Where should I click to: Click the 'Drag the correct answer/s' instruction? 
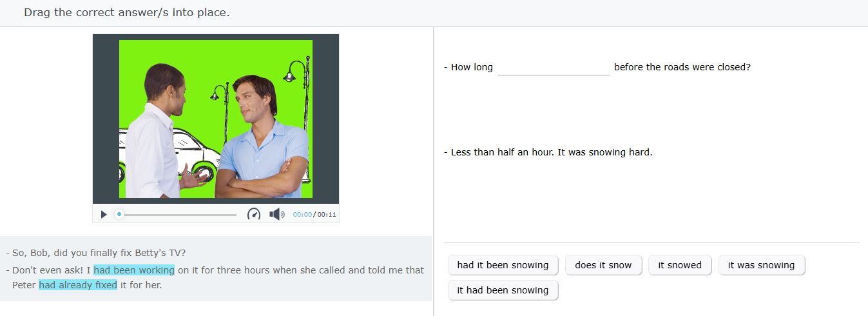point(126,12)
